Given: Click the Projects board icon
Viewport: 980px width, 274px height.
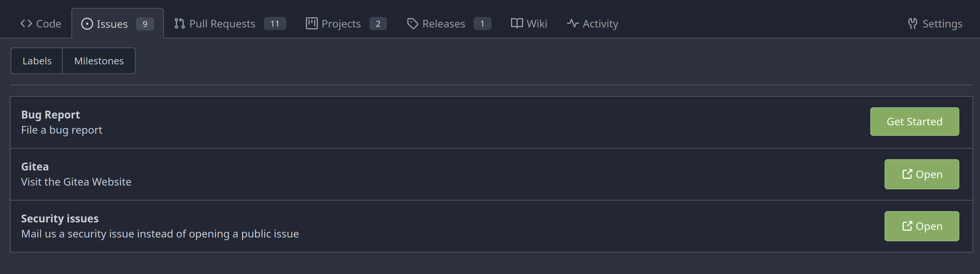Looking at the screenshot, I should (312, 24).
